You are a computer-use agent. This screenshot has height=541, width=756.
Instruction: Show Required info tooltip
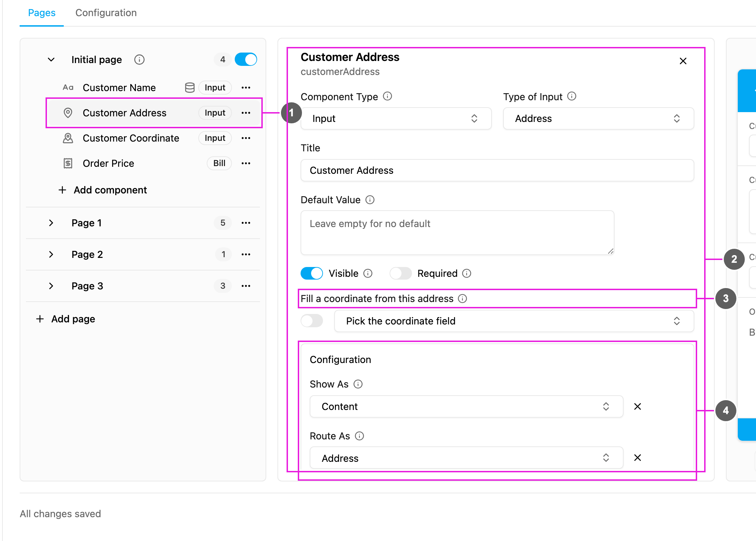(467, 273)
